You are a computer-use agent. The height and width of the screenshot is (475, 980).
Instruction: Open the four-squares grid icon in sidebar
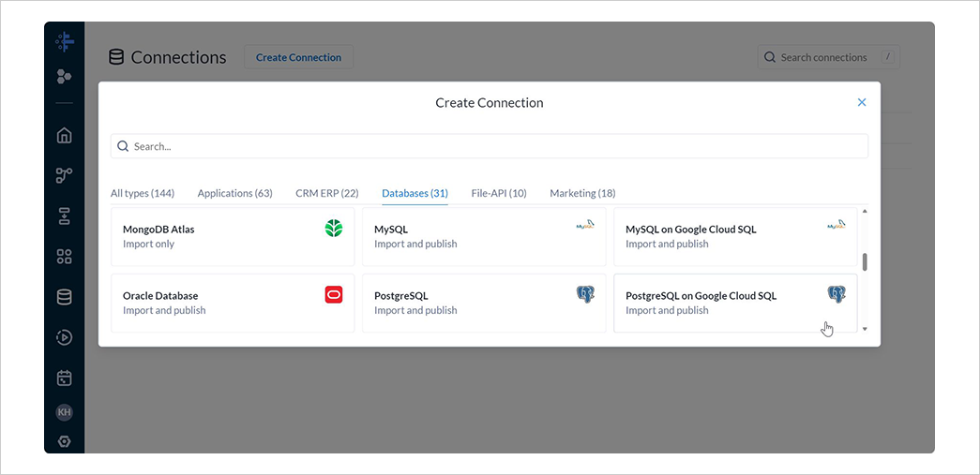[65, 257]
